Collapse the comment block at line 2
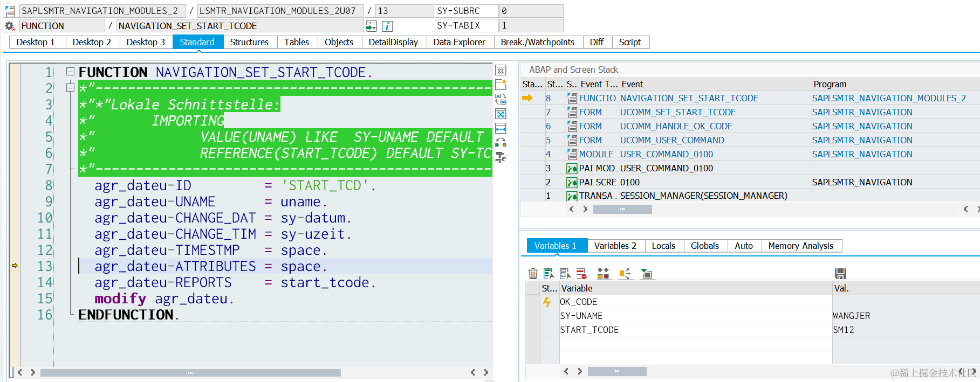The image size is (980, 382). [70, 87]
